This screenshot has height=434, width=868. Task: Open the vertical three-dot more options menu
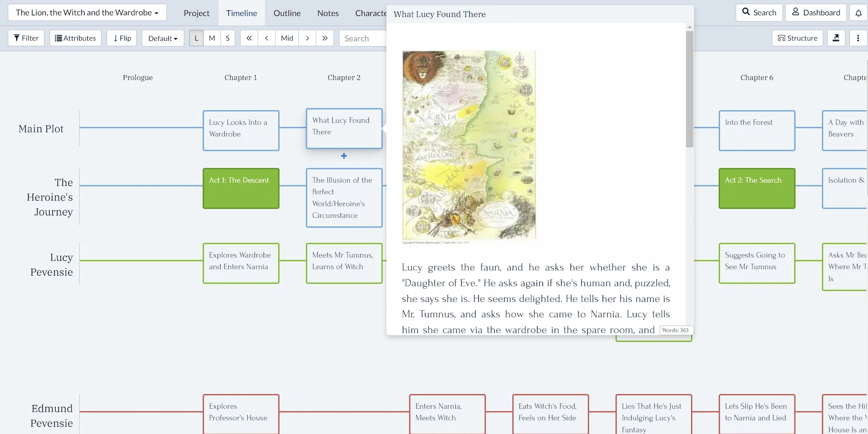coord(858,38)
